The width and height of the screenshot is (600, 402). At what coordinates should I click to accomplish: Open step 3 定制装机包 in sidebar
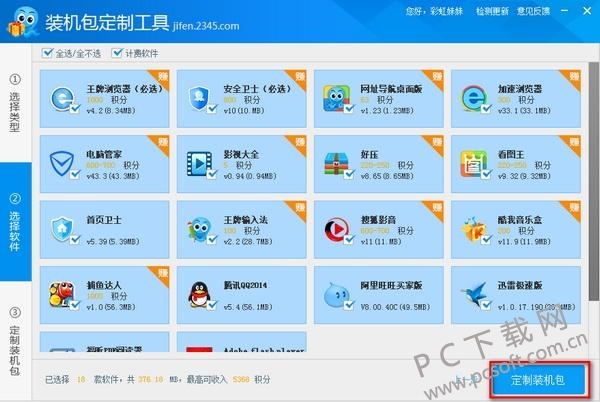coord(15,346)
